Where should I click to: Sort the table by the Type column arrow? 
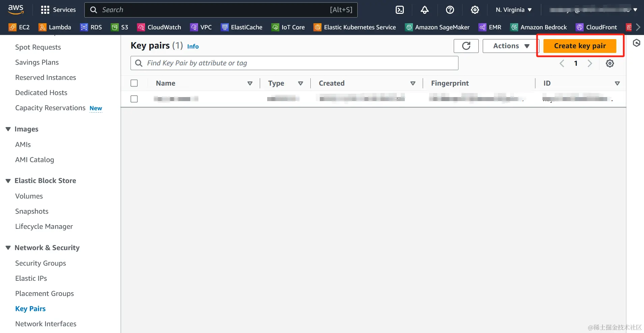[301, 83]
